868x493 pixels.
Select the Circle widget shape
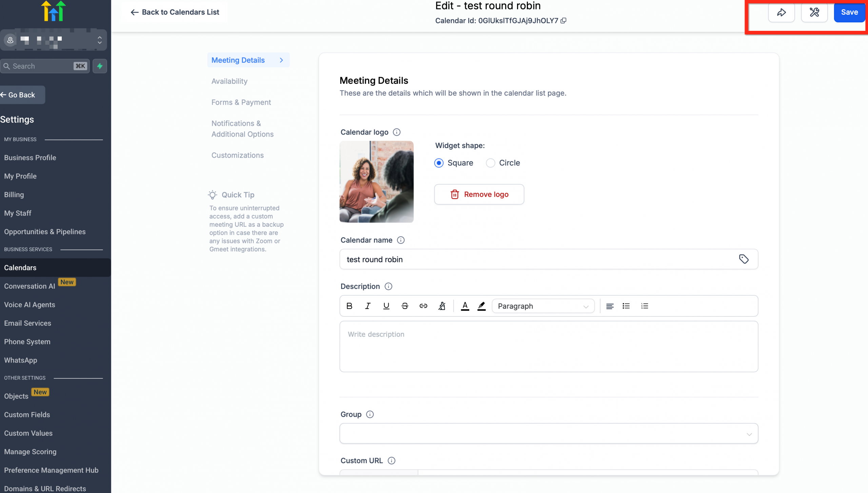[490, 163]
